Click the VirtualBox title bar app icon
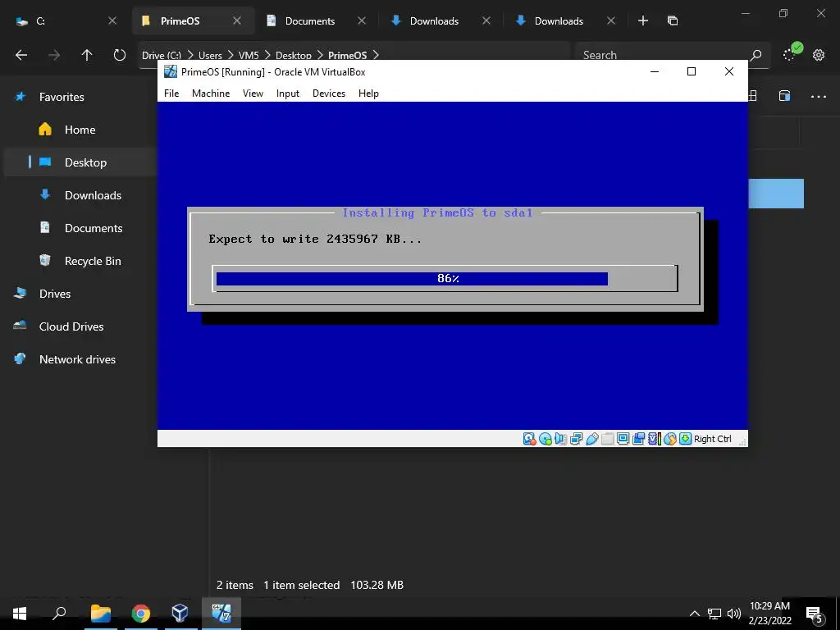The width and height of the screenshot is (840, 630). (171, 71)
